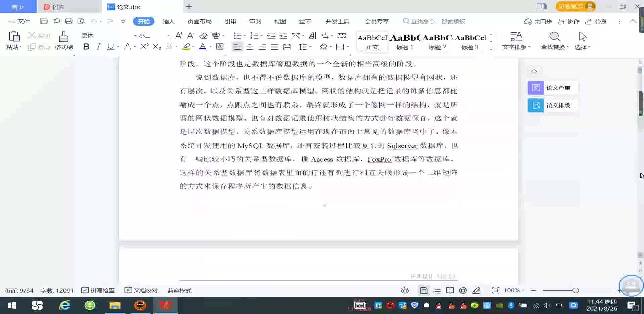Screen dimensions: 644x314
Task: Toggle full screen fit icon
Action: click(495, 290)
